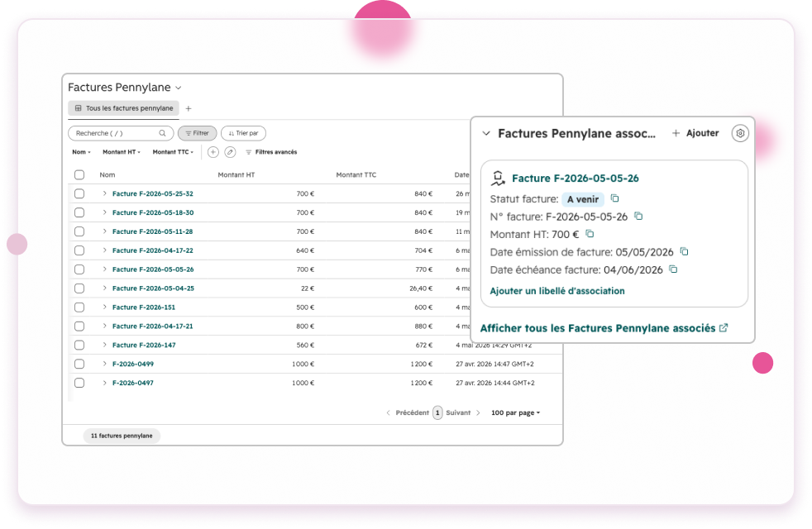Check the box for Facture F-2026-05-04-25
Image resolution: width=812 pixels, height=529 pixels.
point(79,288)
